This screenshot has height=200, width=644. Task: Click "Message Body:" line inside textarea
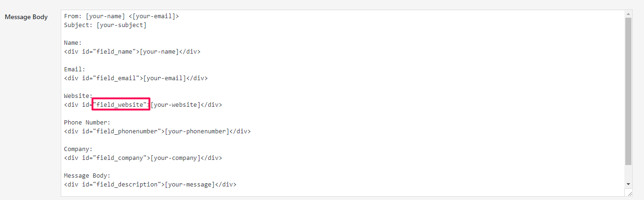pyautogui.click(x=87, y=175)
